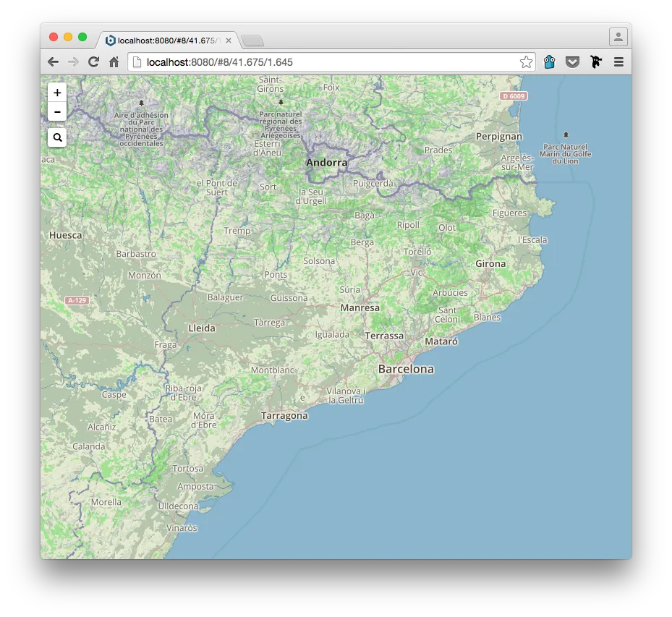Click the Morella town label
The height and width of the screenshot is (617, 672).
[x=106, y=502]
